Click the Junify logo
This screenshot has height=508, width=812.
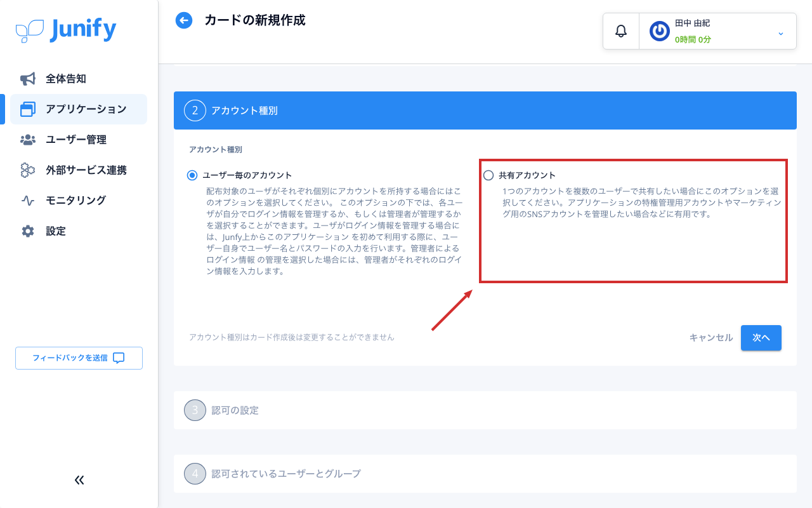[66, 30]
